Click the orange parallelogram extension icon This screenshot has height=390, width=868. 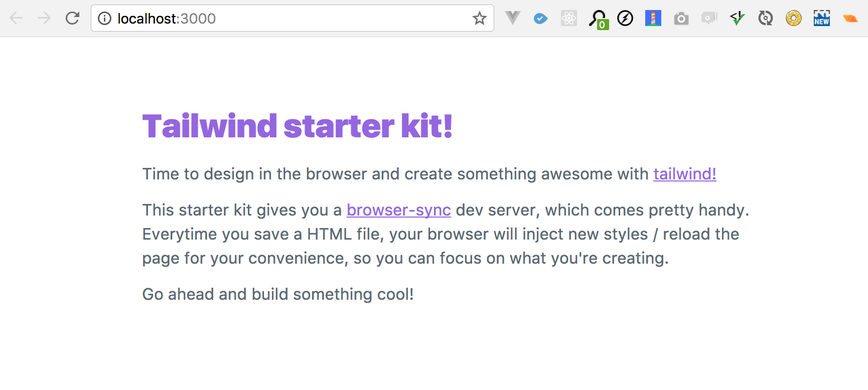pyautogui.click(x=850, y=19)
